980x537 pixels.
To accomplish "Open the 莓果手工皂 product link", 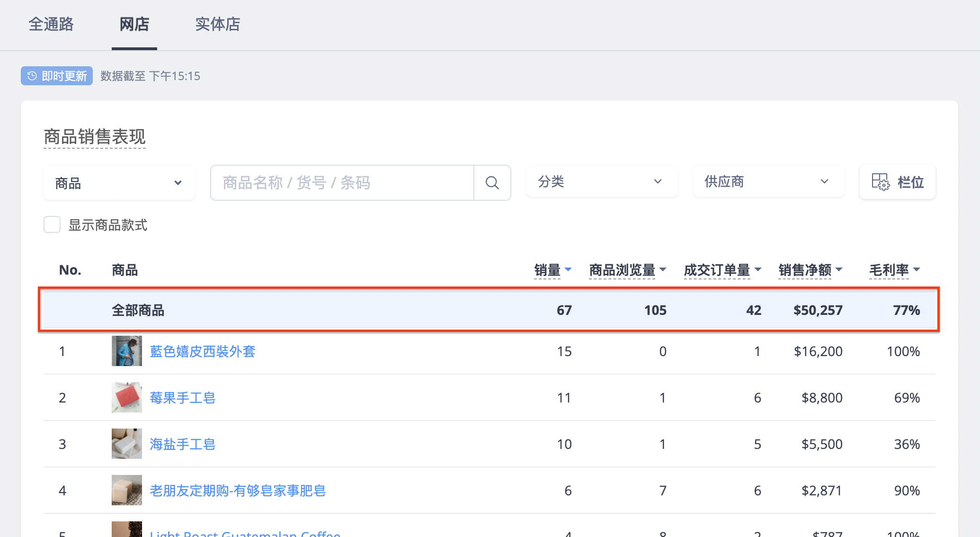I will tap(183, 398).
